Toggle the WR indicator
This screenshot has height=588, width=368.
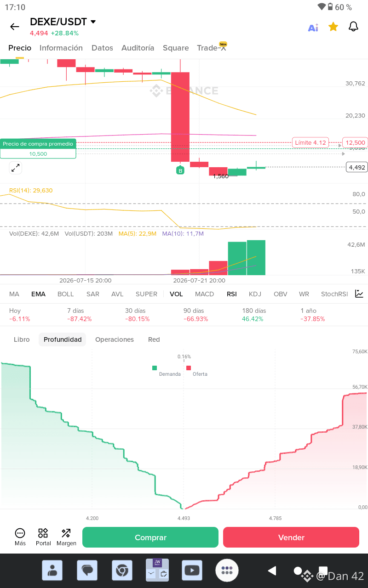coord(304,294)
